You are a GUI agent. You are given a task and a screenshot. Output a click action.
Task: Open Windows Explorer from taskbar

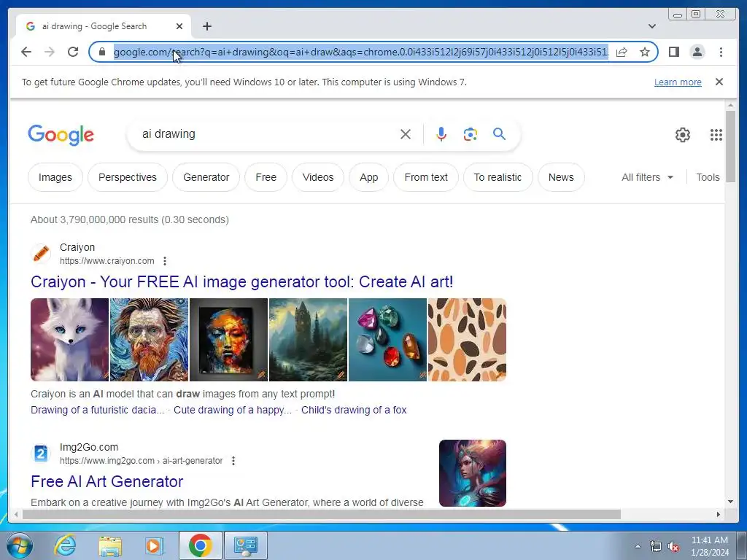[110, 545]
